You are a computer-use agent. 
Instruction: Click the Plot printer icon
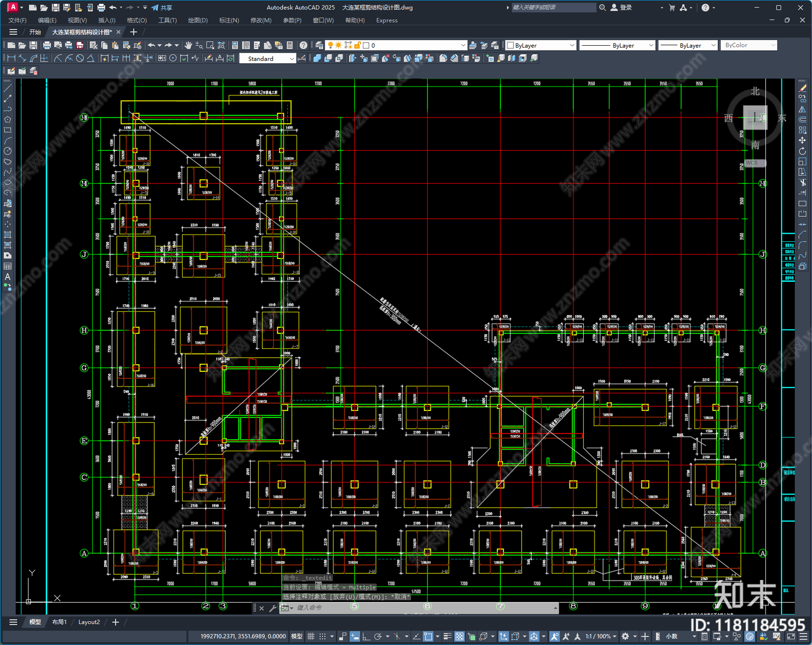point(47,45)
